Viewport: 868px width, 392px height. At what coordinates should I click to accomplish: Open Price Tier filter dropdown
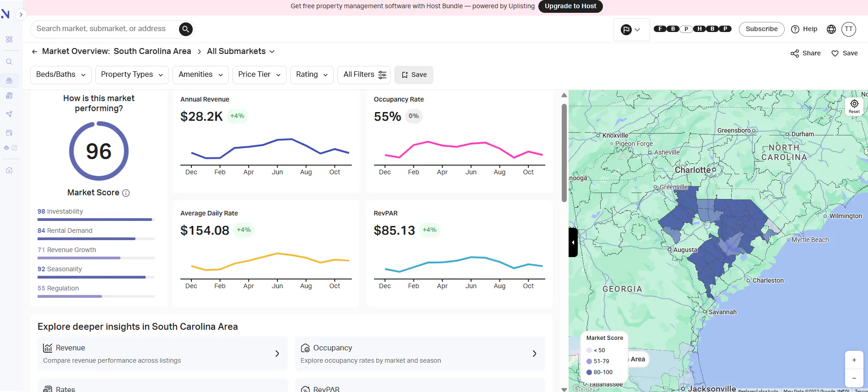tap(259, 75)
